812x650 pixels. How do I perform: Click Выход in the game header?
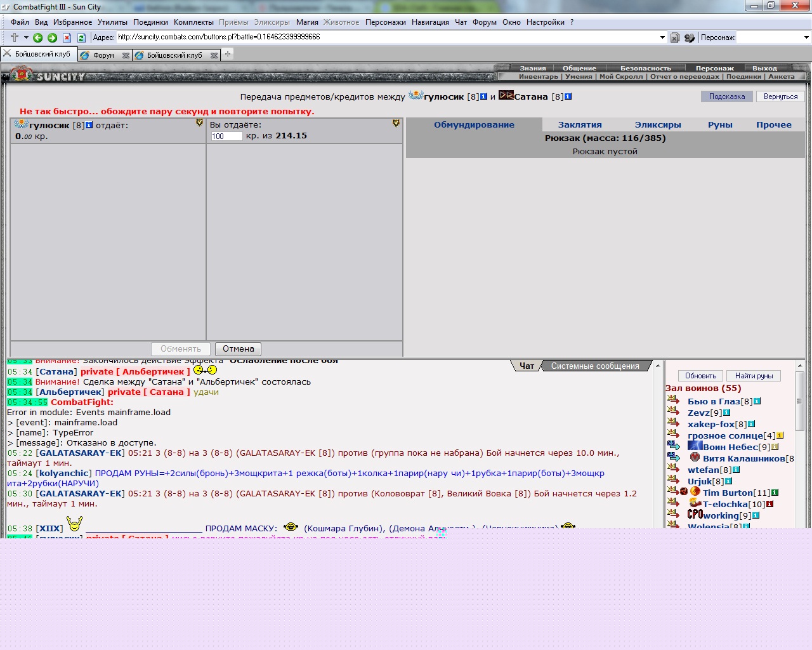pyautogui.click(x=764, y=68)
